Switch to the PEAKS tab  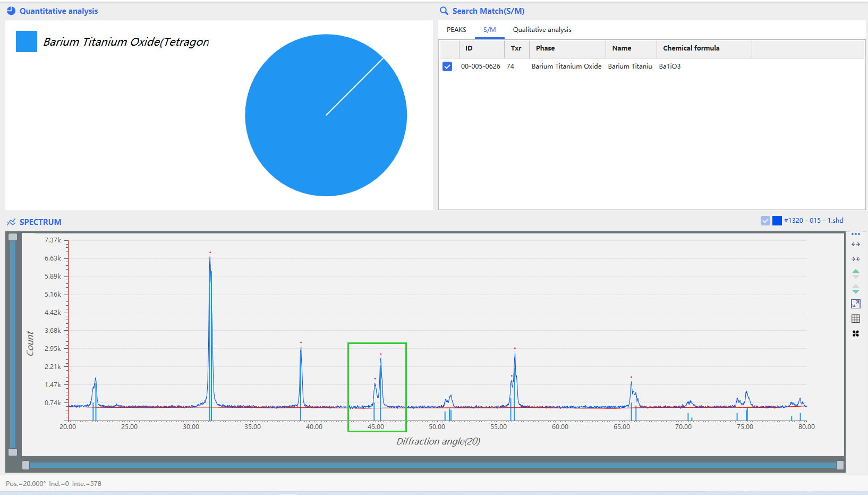click(456, 30)
